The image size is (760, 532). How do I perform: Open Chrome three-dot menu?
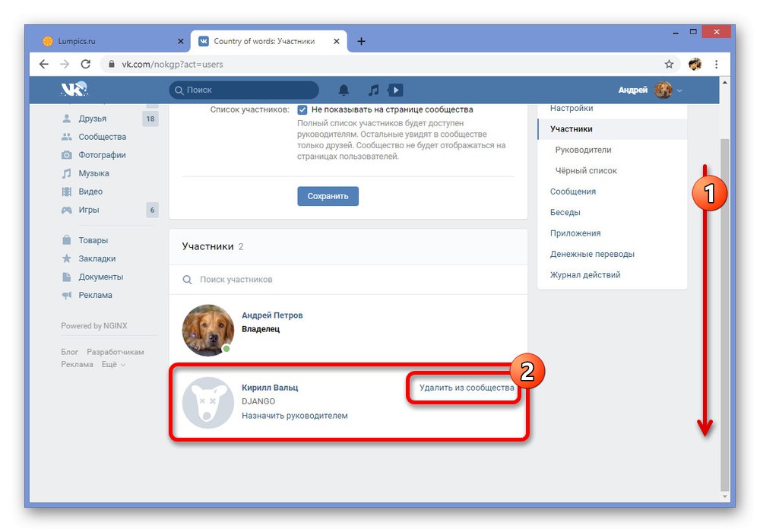pos(717,64)
